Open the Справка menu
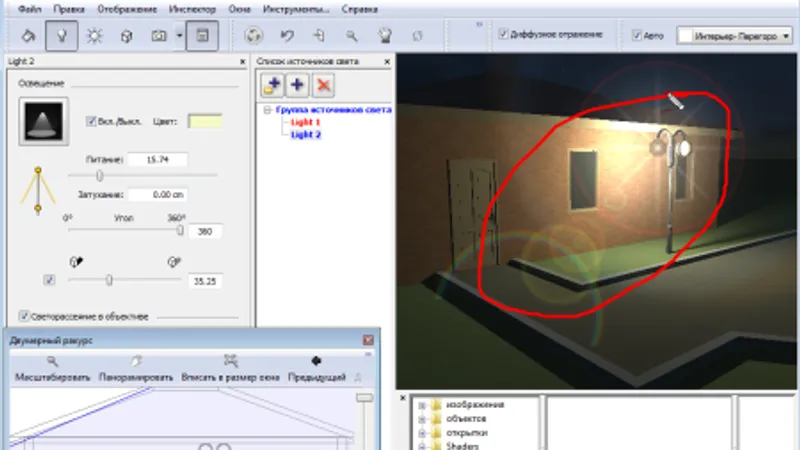This screenshot has width=800, height=450. 359,9
